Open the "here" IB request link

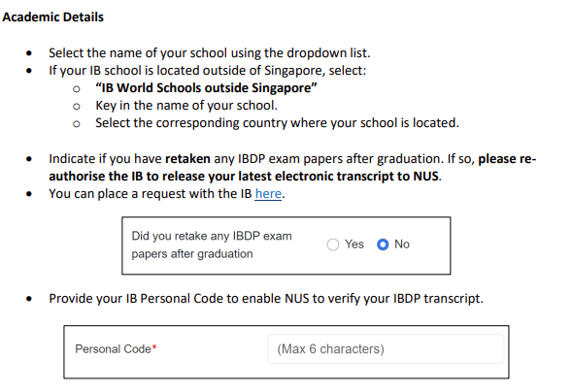(268, 193)
